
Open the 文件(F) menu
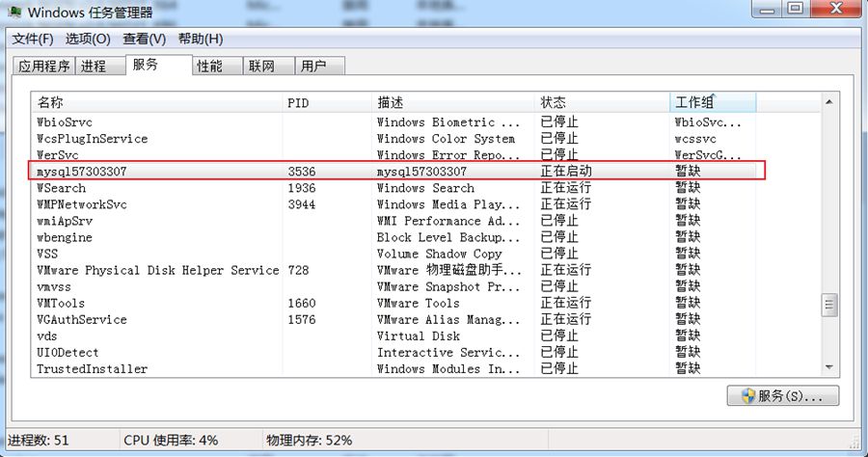[33, 39]
